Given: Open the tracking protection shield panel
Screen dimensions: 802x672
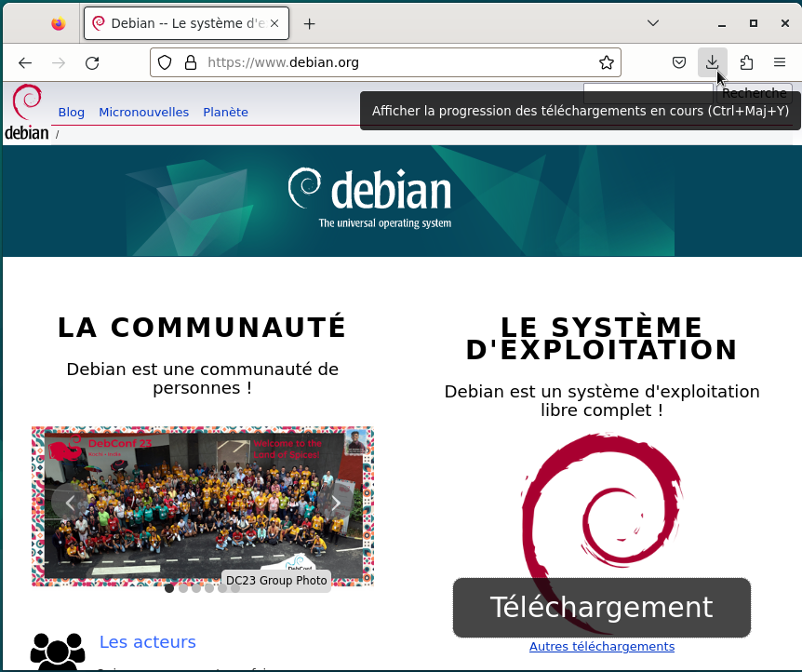Looking at the screenshot, I should tap(164, 62).
